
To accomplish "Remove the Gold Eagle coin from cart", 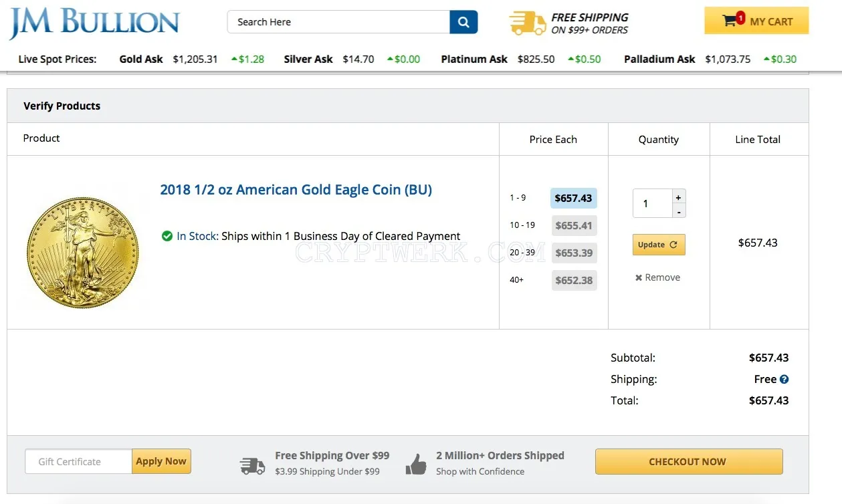I will coord(657,277).
